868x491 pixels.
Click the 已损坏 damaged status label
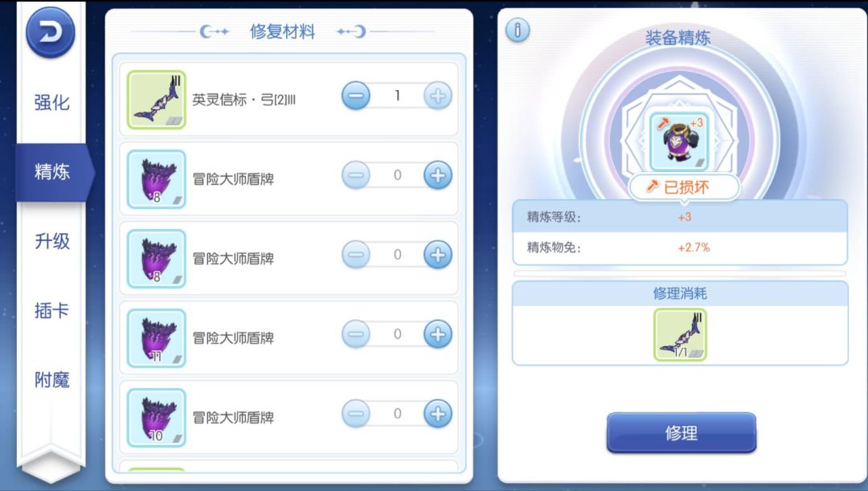point(685,187)
